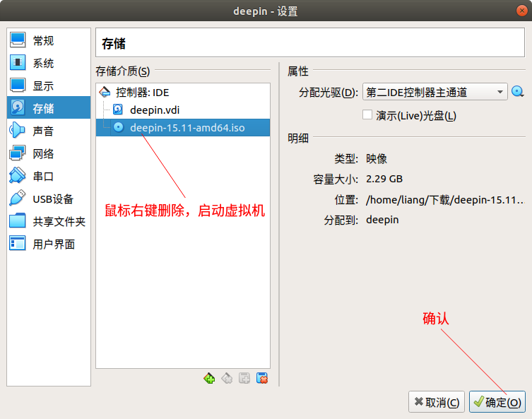The height and width of the screenshot is (419, 532).
Task: Click the IDE controller icon
Action: [105, 92]
